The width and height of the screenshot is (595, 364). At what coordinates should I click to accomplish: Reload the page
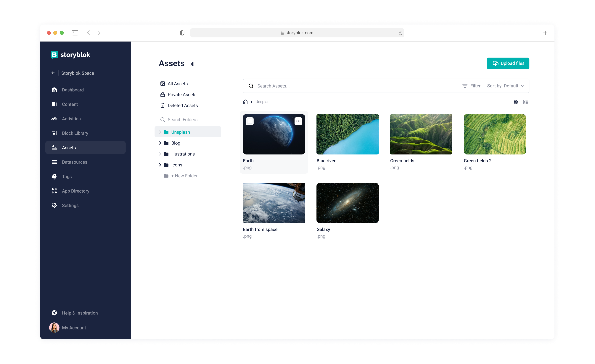point(400,33)
